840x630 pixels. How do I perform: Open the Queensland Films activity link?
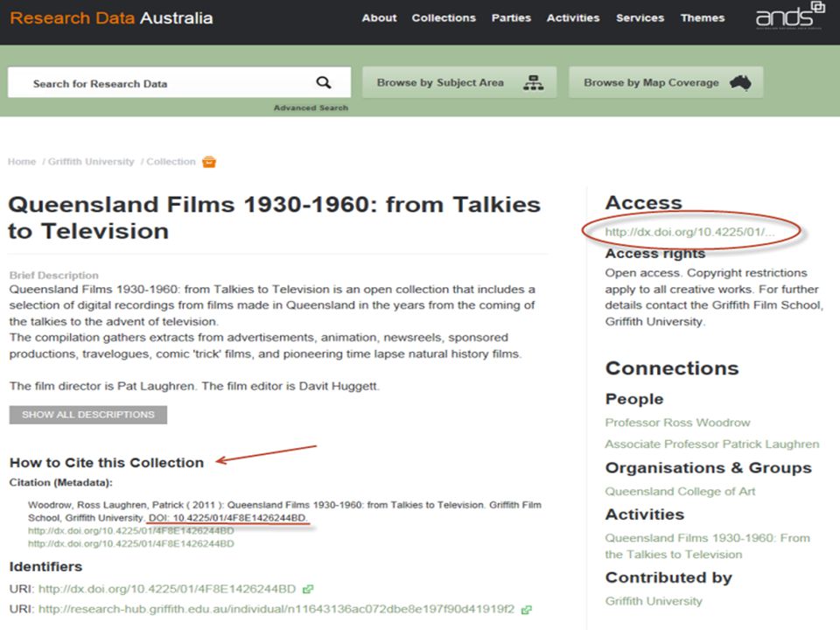point(707,546)
